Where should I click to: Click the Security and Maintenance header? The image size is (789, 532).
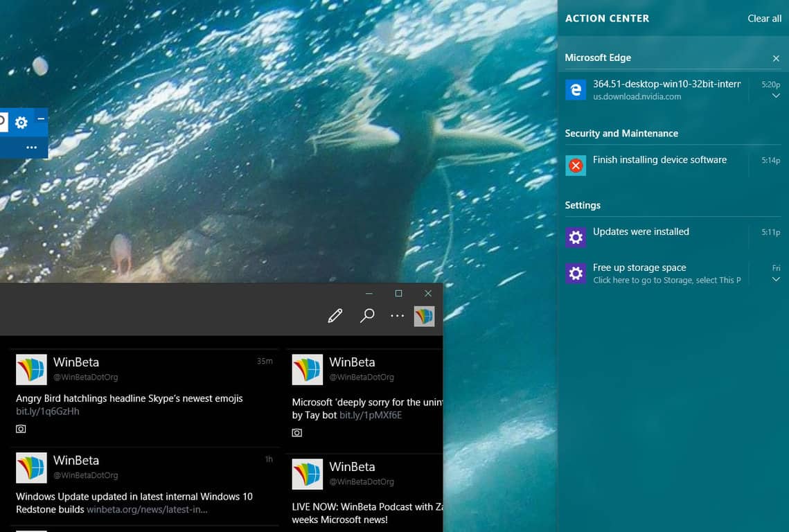(x=621, y=134)
